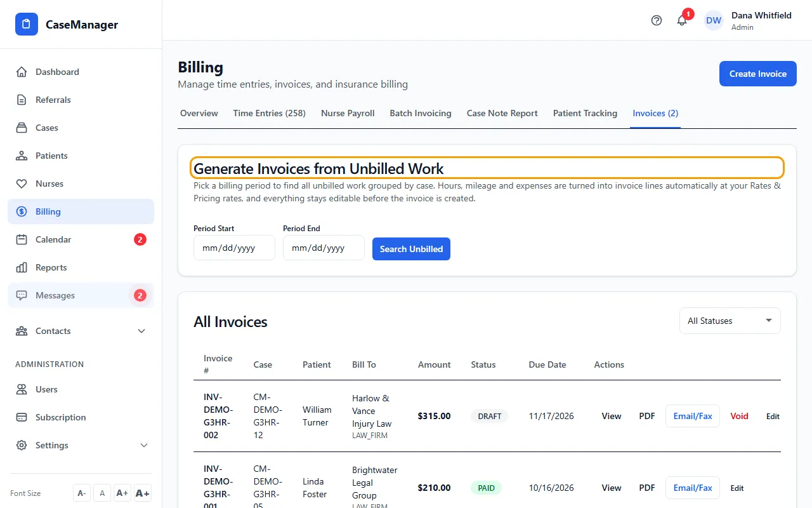Image resolution: width=812 pixels, height=508 pixels.
Task: Download PDF for Linda Foster invoice
Action: [x=647, y=488]
